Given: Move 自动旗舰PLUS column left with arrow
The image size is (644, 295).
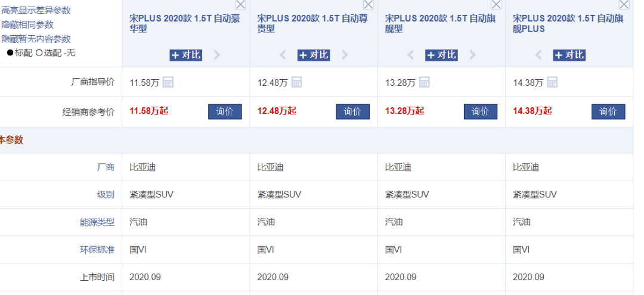Looking at the screenshot, I should (538, 55).
